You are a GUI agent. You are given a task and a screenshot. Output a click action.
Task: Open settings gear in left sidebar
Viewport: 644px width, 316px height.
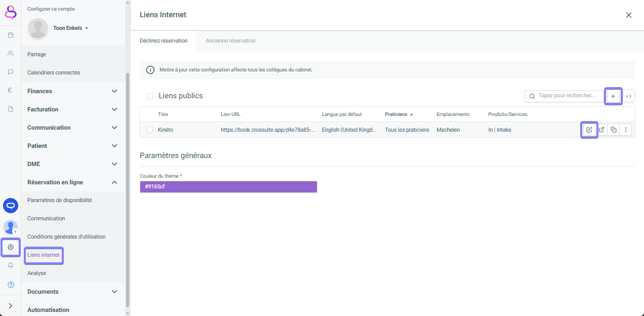click(x=11, y=247)
